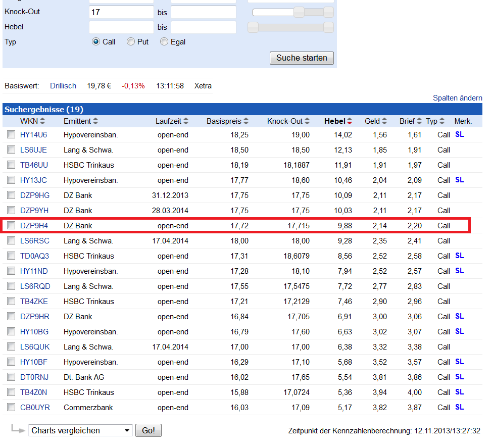Open the Charts vergleichen dropdown
492x448 pixels.
tap(80, 430)
